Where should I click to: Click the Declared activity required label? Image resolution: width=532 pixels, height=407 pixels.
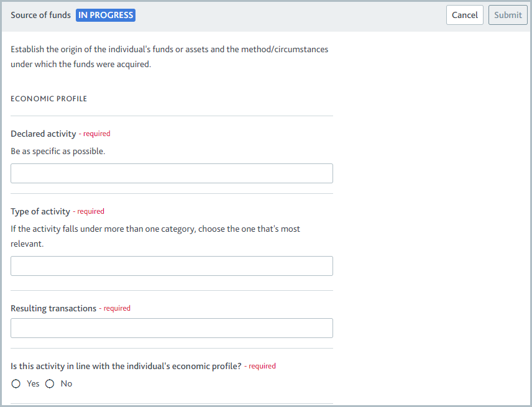point(44,133)
